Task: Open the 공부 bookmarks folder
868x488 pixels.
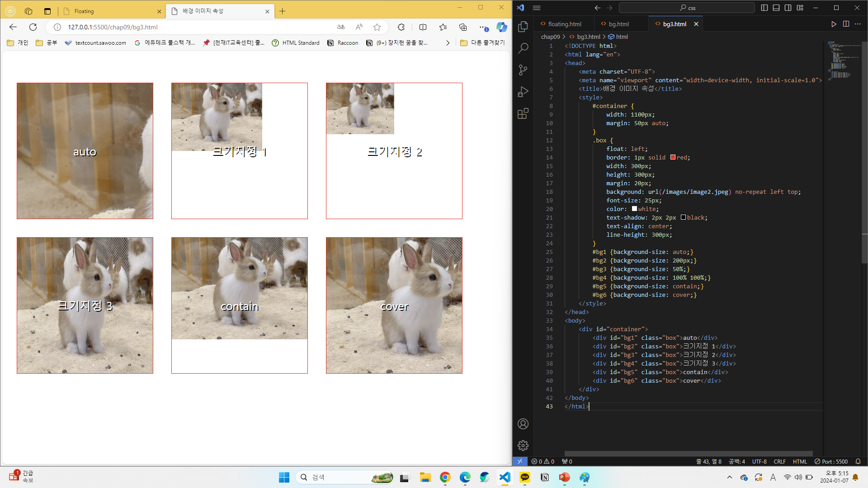Action: [x=47, y=43]
